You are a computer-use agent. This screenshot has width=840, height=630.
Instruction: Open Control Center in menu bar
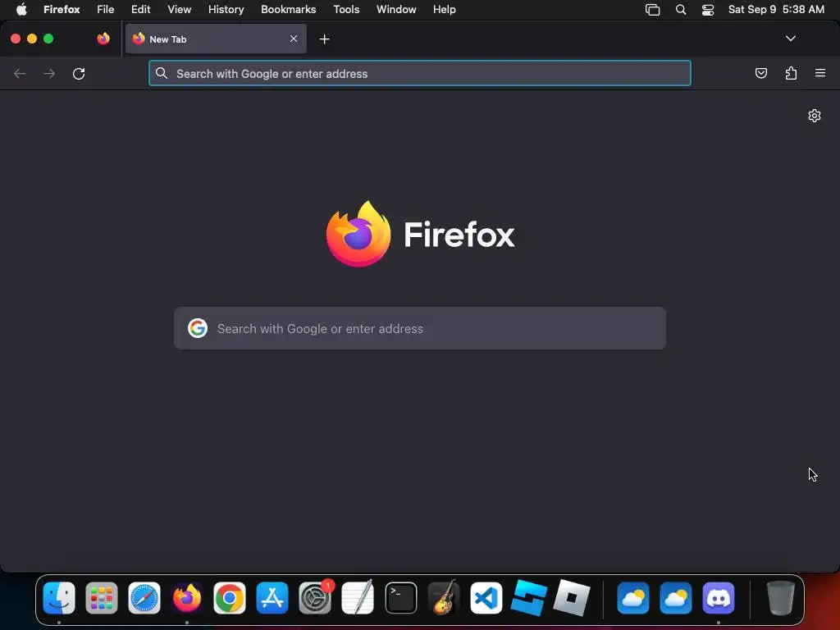pos(708,10)
